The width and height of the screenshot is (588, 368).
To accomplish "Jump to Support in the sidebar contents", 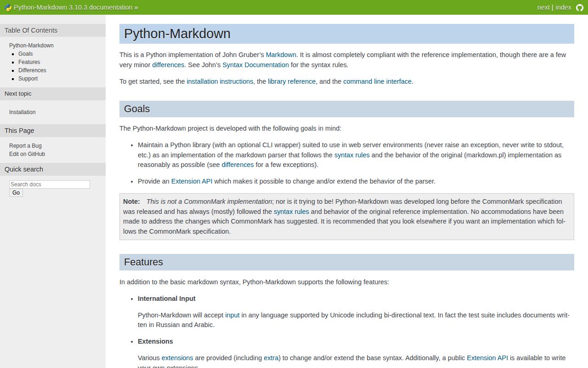I will (28, 79).
